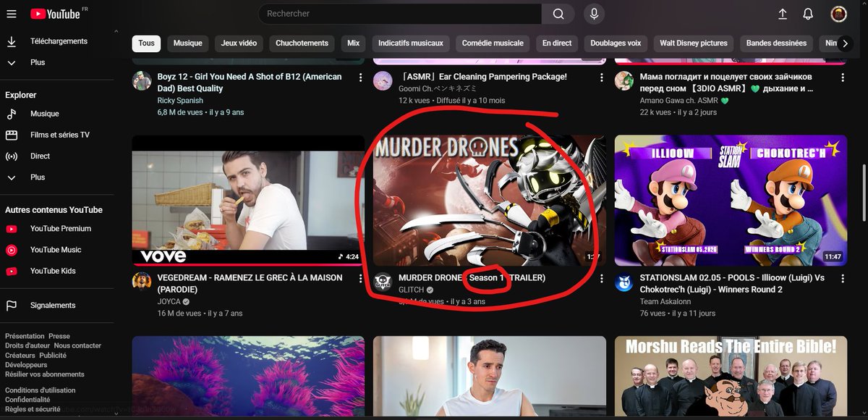Open the Publicité footer link
Screen dimensions: 868x420
click(x=53, y=356)
